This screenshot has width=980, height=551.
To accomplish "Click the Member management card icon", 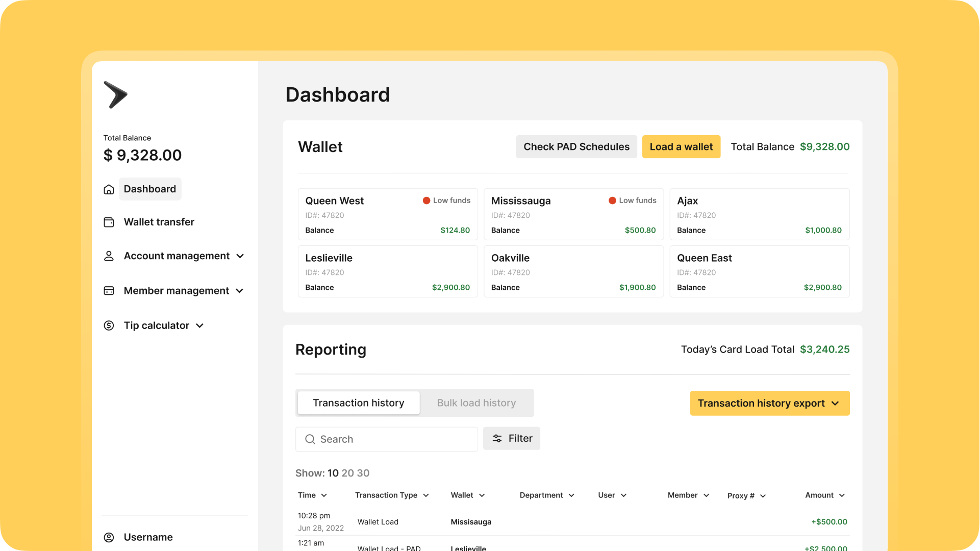I will [109, 291].
